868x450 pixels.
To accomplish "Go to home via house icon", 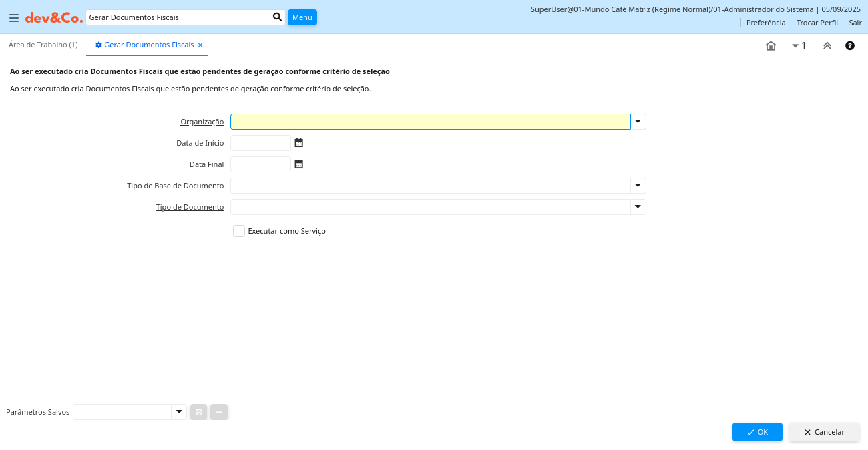I will click(x=771, y=46).
